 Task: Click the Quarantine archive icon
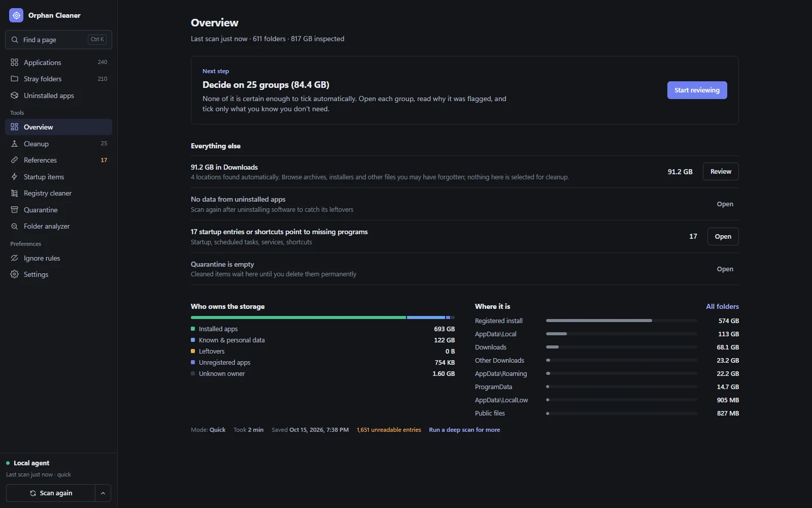[x=14, y=210]
